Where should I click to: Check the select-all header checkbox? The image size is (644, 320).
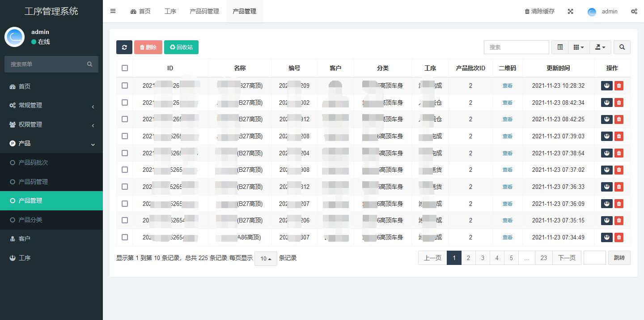[125, 68]
